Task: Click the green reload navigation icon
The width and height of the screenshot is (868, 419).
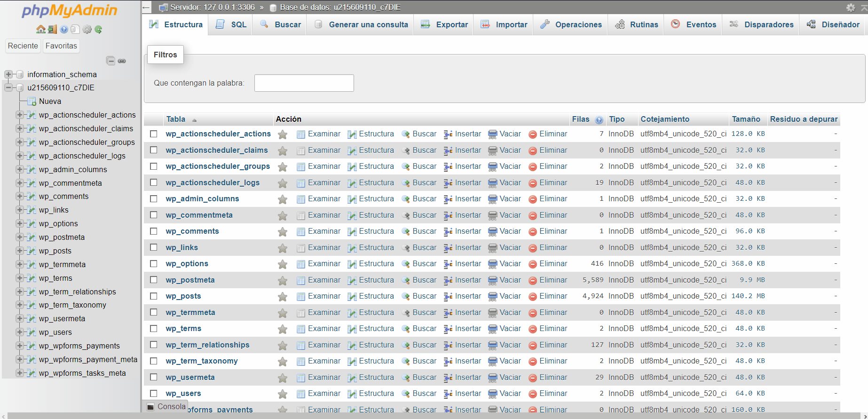Action: 98,29
